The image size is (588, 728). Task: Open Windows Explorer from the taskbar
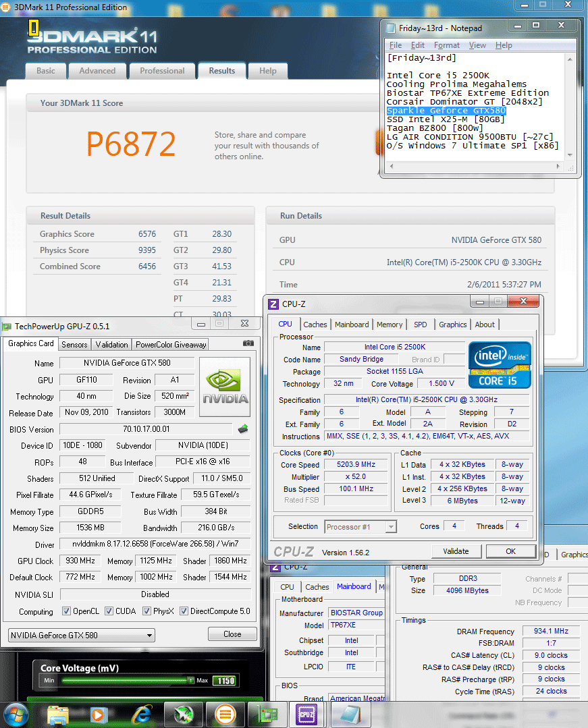57,715
